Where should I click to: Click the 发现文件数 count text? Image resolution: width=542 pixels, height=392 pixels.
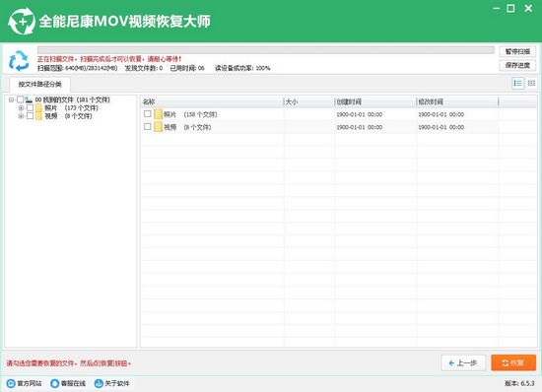point(144,68)
